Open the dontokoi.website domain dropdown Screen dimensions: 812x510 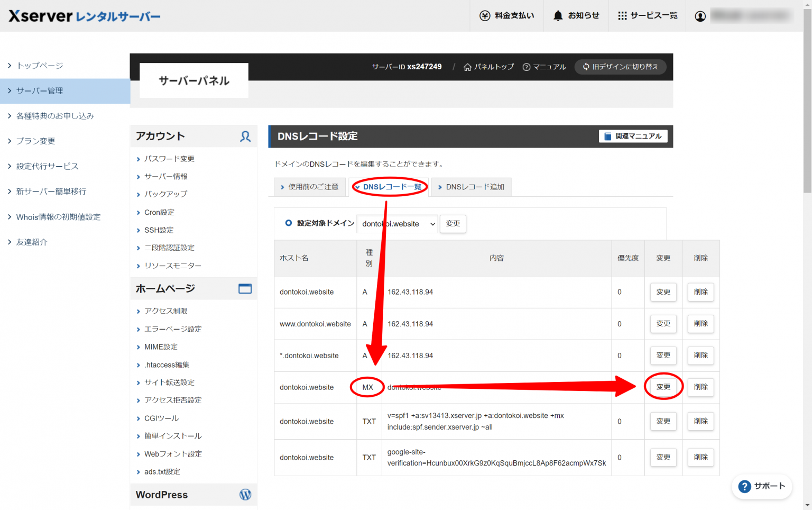coord(398,224)
